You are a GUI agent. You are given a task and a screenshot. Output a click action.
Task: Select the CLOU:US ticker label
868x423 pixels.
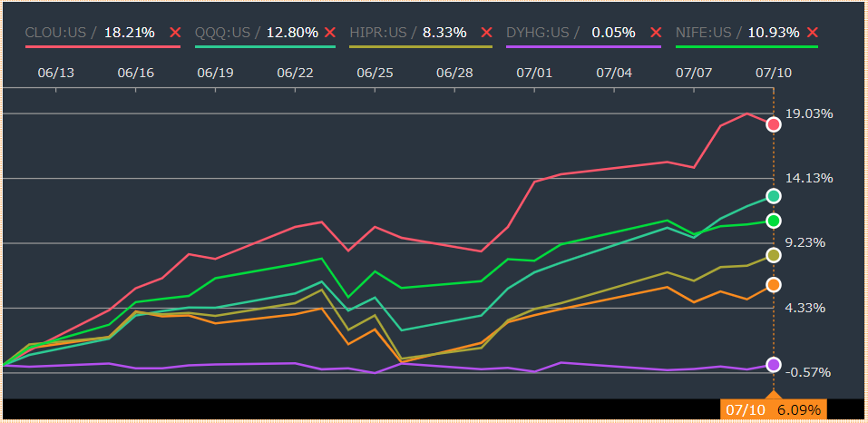pos(55,33)
